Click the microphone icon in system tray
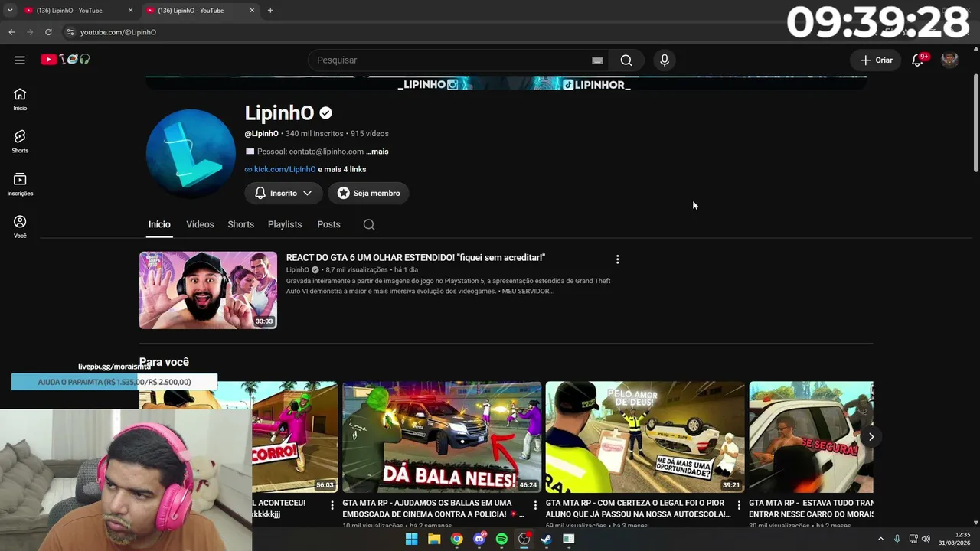The width and height of the screenshot is (980, 551). pyautogui.click(x=897, y=539)
